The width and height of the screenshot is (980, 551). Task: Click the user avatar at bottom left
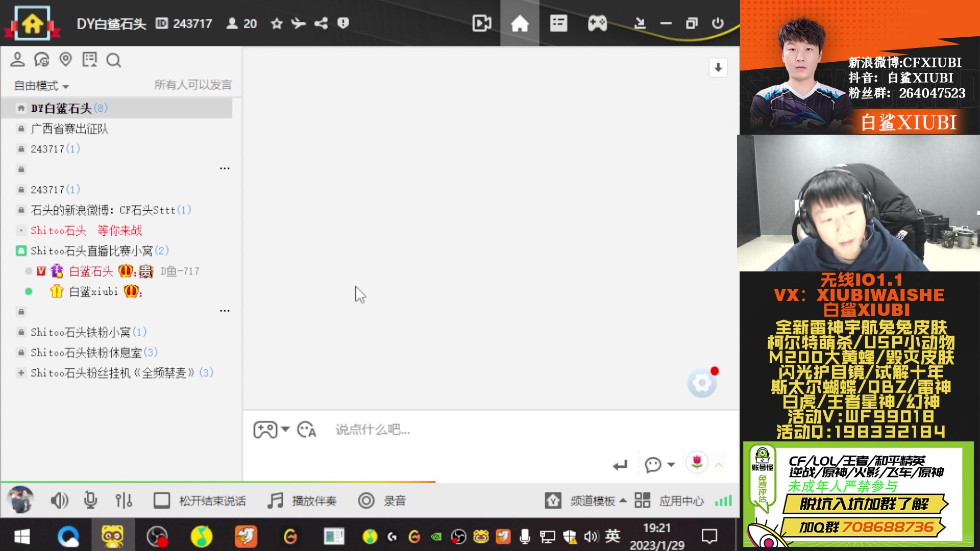tap(20, 499)
